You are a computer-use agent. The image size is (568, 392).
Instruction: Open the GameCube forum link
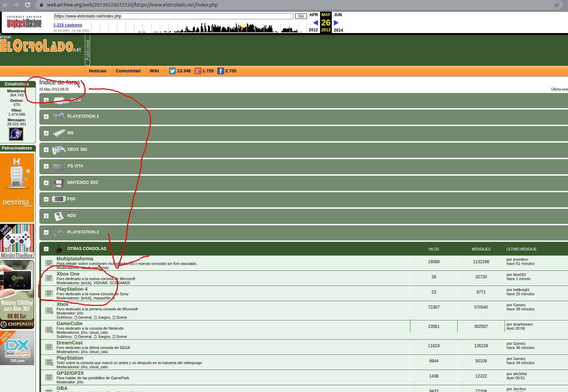(69, 323)
